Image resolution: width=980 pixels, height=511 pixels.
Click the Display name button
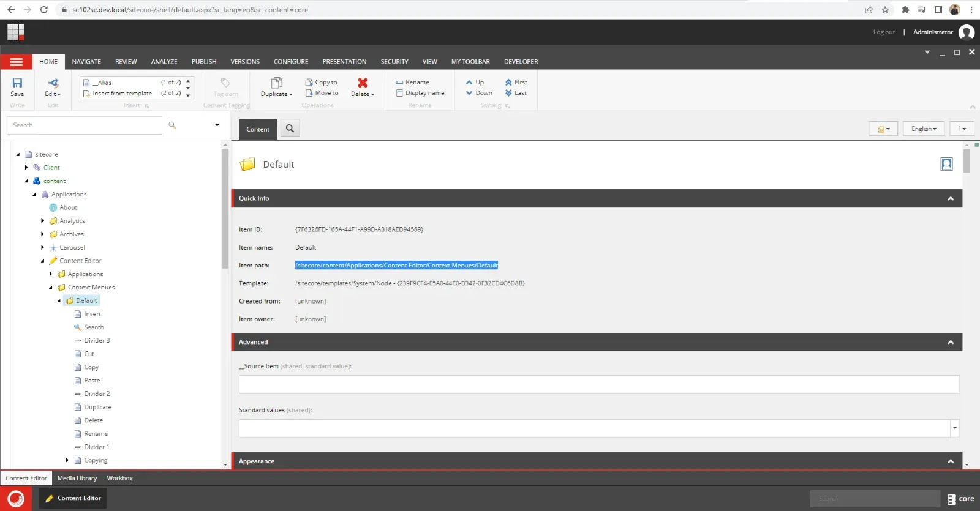[420, 93]
